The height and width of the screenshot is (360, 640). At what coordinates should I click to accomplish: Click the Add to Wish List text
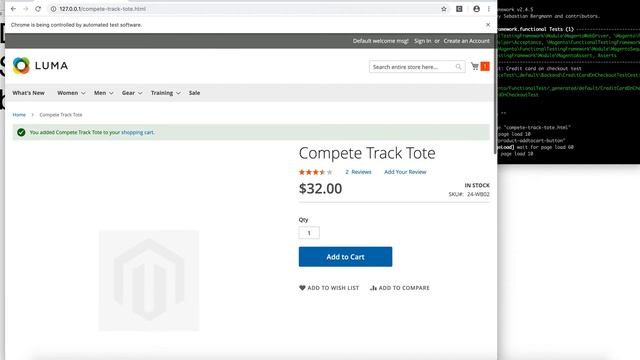click(333, 288)
